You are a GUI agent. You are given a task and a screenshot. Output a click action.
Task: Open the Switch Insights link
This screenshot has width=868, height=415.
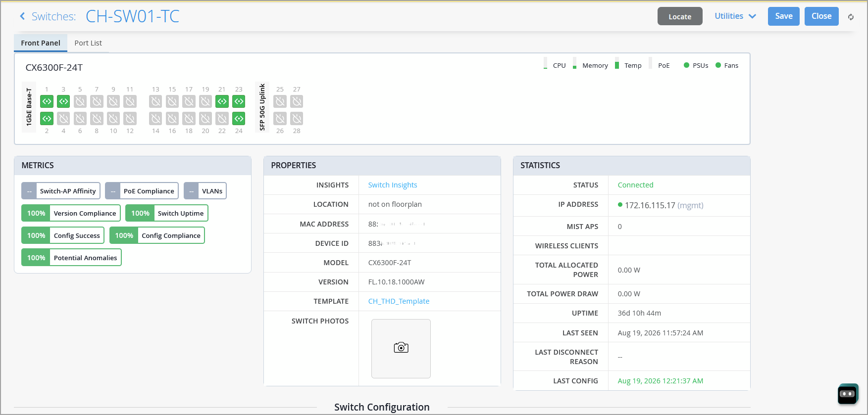[x=393, y=185]
